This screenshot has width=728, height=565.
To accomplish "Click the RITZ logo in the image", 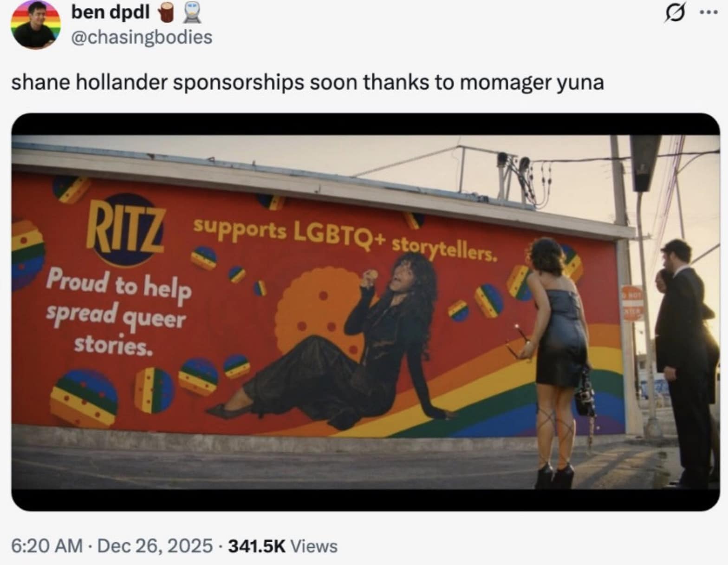I will (126, 230).
